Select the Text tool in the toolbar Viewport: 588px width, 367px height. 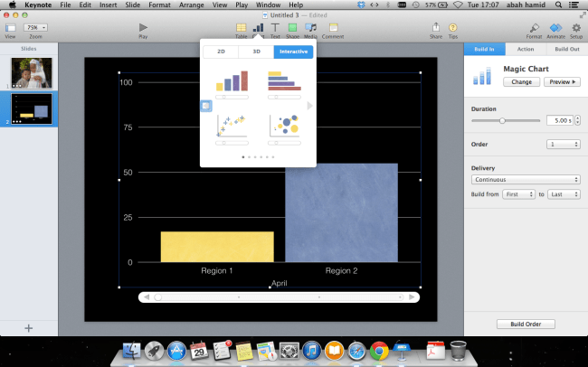(x=275, y=28)
